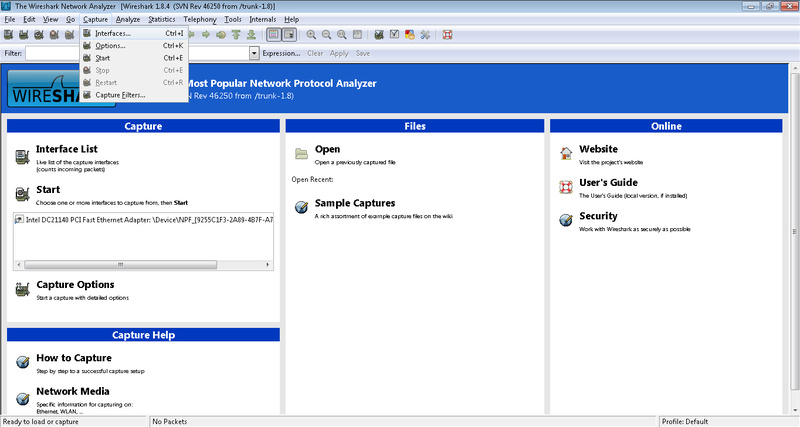This screenshot has width=800, height=427.
Task: Click the go forward green arrow icon
Action: [206, 35]
